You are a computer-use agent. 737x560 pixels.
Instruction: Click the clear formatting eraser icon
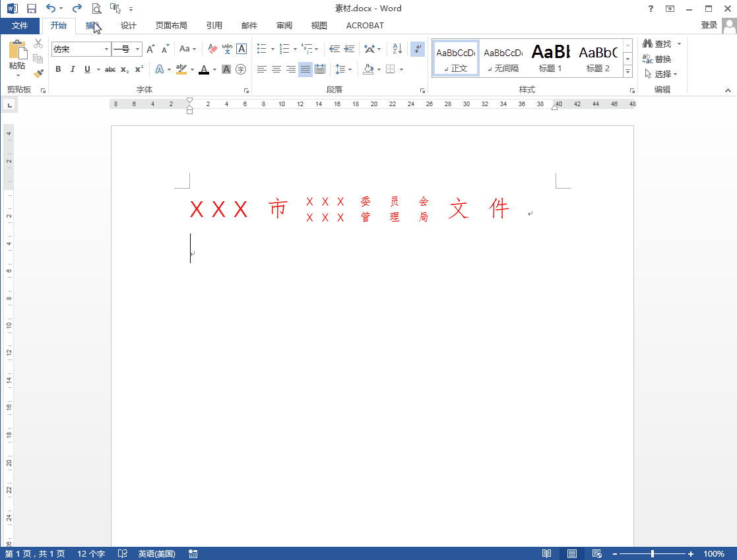(212, 49)
